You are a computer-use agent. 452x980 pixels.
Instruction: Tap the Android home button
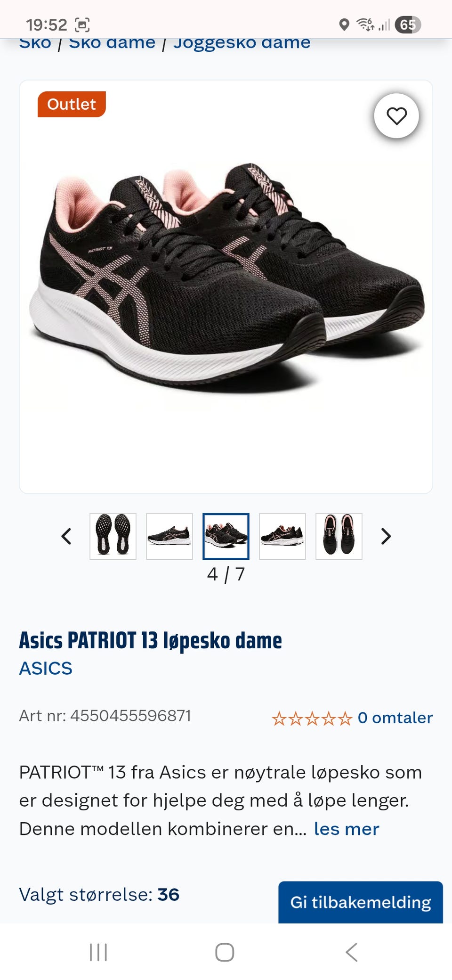click(x=225, y=952)
